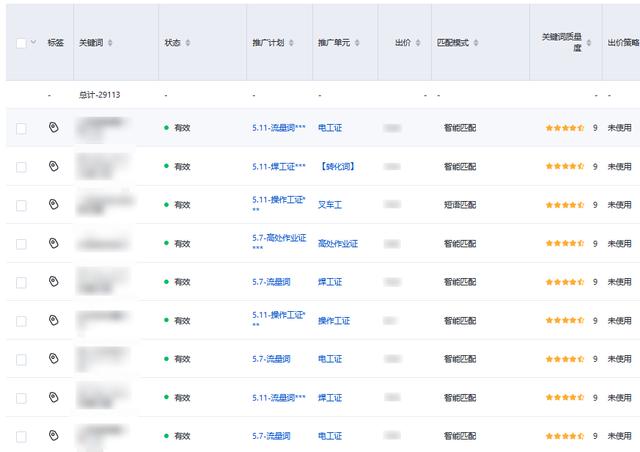Click the star rating in the 【转化词】 row

pos(565,166)
